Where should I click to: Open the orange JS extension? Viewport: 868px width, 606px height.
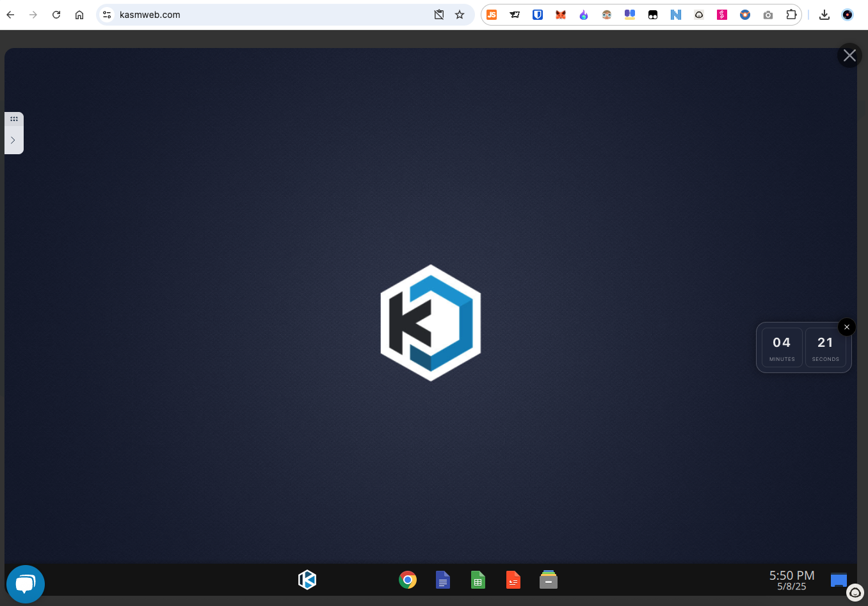pyautogui.click(x=492, y=15)
